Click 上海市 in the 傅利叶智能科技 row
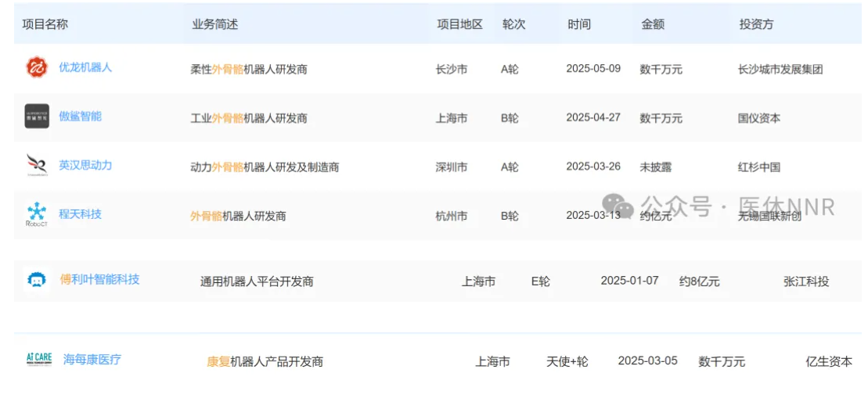Viewport: 868px width, 398px height. [478, 281]
